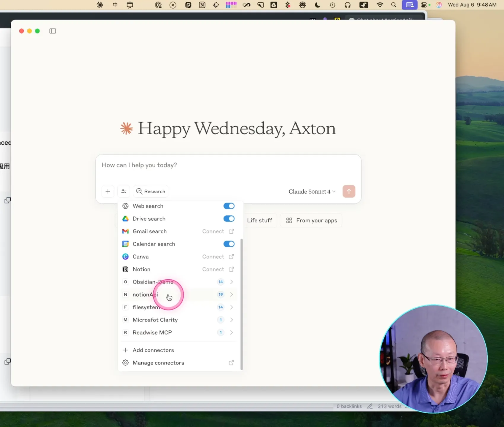
Task: Click the pencil edit icon beside 213 words
Action: [x=370, y=406]
